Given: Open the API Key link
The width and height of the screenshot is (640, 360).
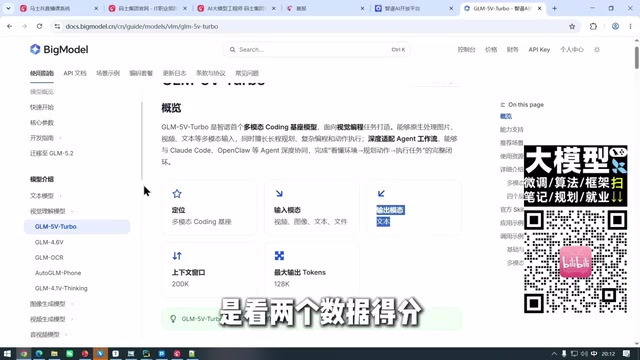Looking at the screenshot, I should tap(539, 49).
